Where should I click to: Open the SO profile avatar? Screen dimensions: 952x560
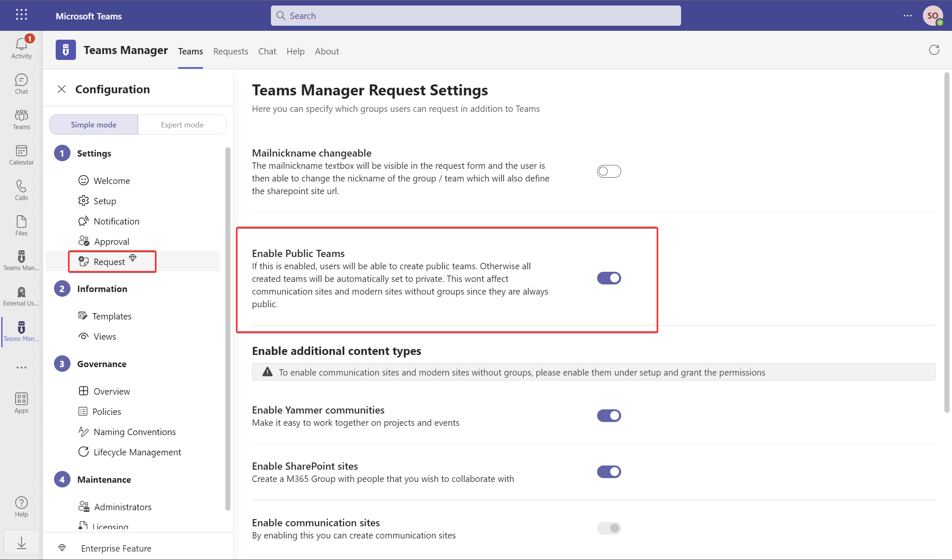click(933, 16)
